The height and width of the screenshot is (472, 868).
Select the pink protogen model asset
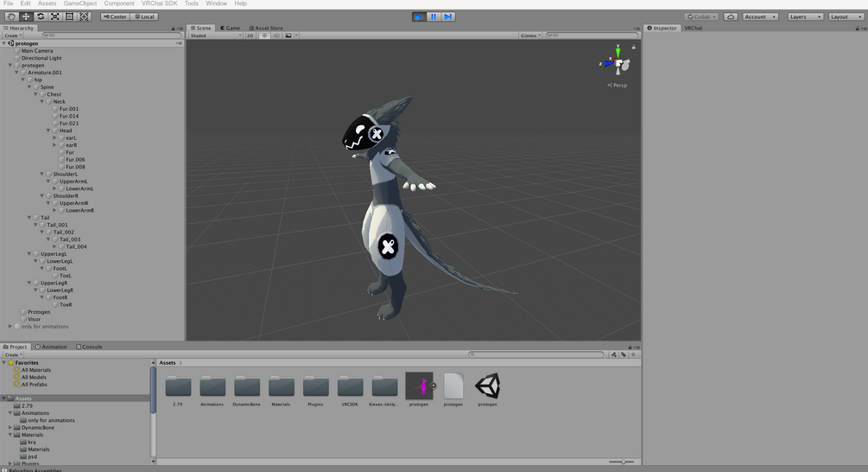click(x=419, y=386)
